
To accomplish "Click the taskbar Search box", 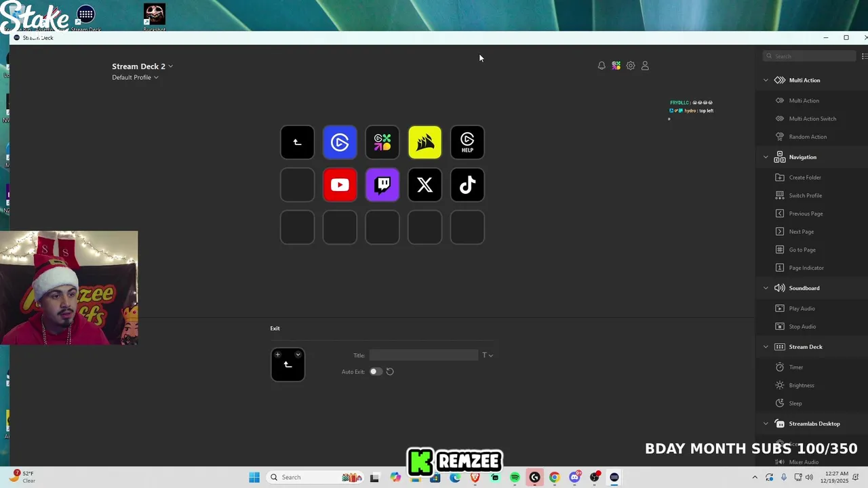I will 314,477.
